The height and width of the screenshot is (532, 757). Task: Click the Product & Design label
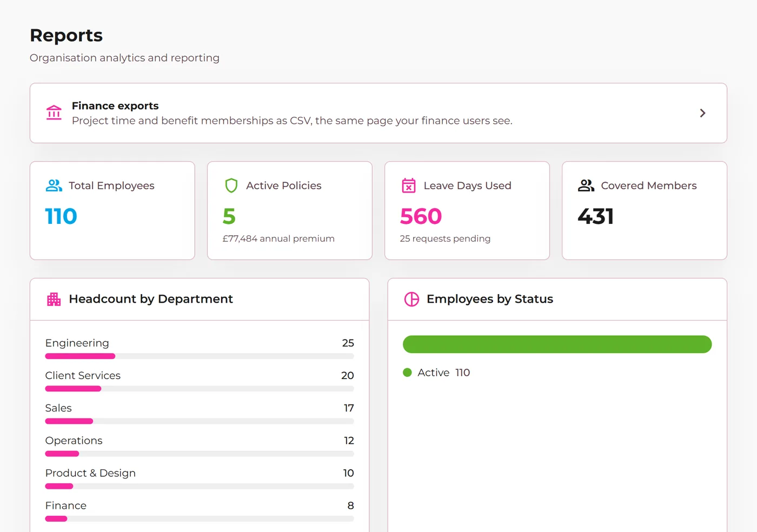[90, 473]
